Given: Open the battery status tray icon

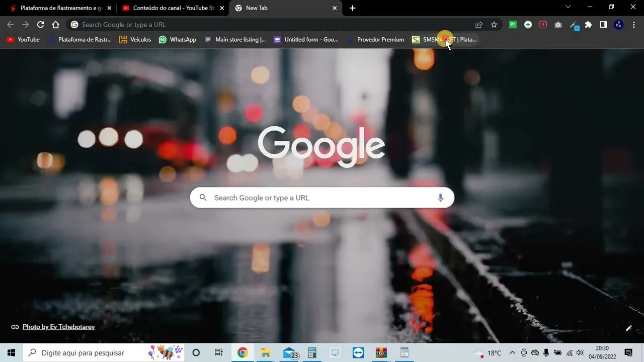Looking at the screenshot, I should (557, 353).
